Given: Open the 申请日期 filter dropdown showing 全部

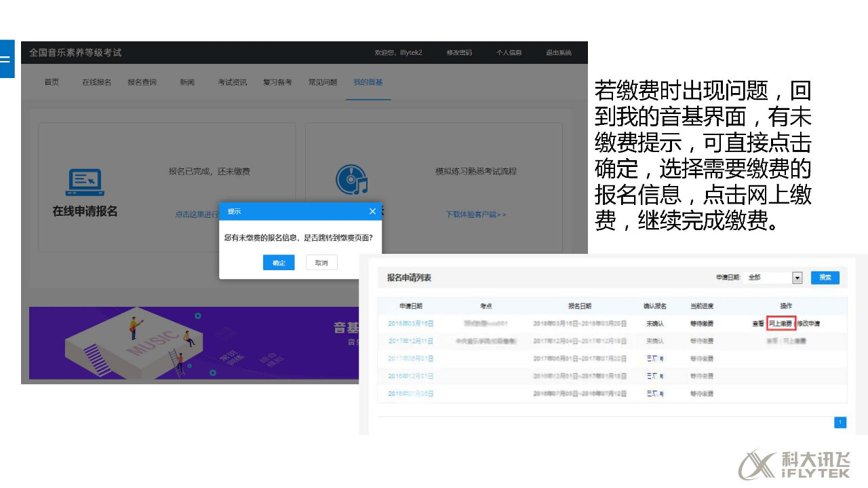Looking at the screenshot, I should tap(774, 278).
